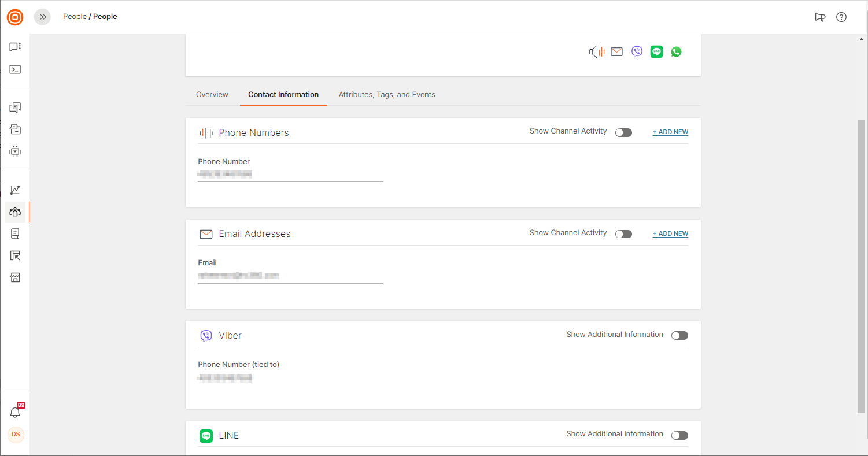Click the email envelope icon in header
The width and height of the screenshot is (868, 456).
coord(617,52)
